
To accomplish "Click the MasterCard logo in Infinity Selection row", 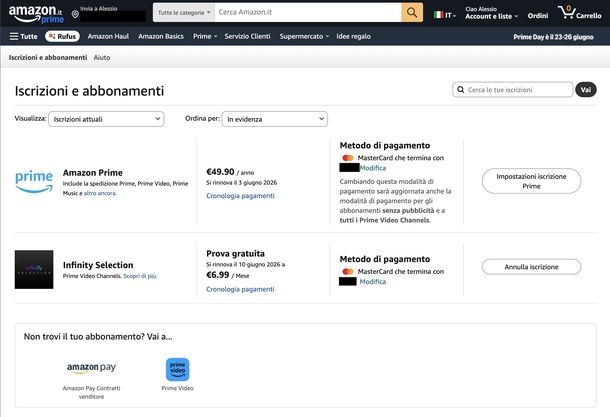I will pyautogui.click(x=347, y=272).
